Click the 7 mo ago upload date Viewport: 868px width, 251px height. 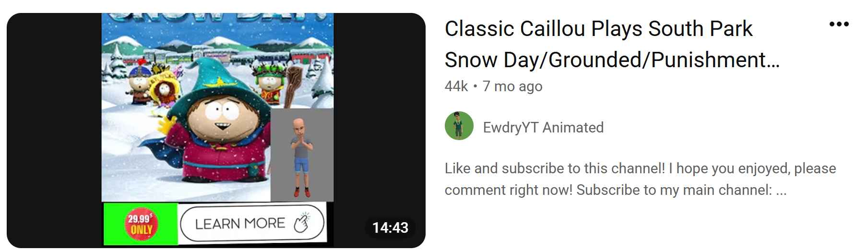click(512, 86)
